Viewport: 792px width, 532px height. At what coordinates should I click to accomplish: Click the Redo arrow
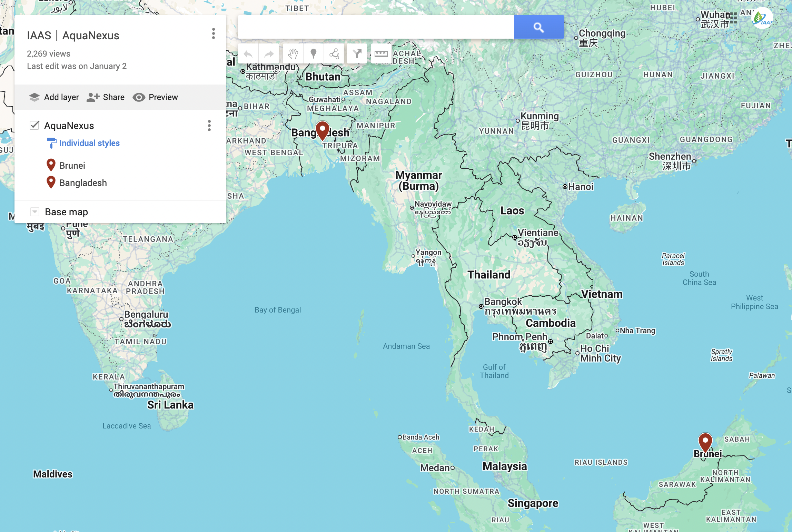coord(269,53)
